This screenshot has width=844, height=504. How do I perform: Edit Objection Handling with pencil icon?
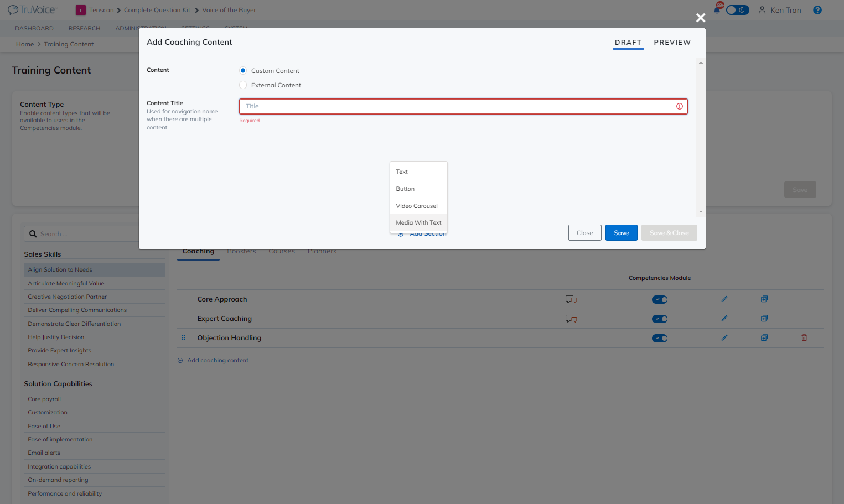(724, 338)
